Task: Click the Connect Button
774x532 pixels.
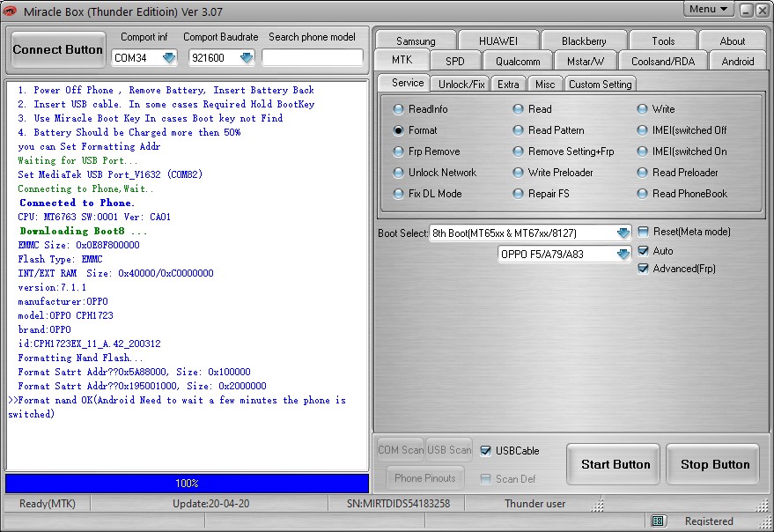Action: point(58,49)
